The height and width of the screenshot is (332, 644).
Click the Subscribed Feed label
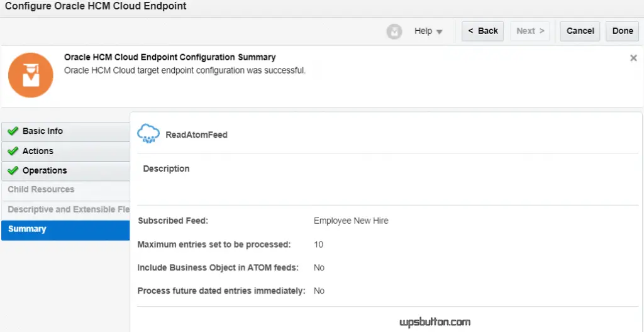tap(173, 221)
